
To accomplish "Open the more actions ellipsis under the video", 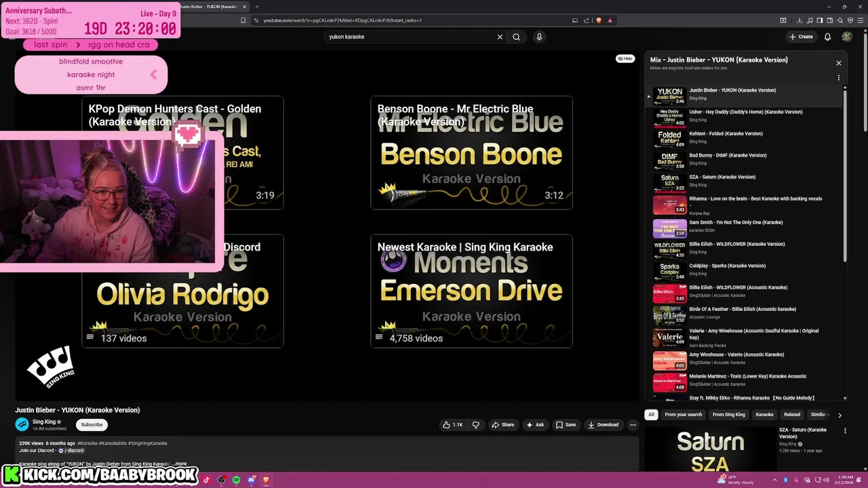I will [x=633, y=425].
